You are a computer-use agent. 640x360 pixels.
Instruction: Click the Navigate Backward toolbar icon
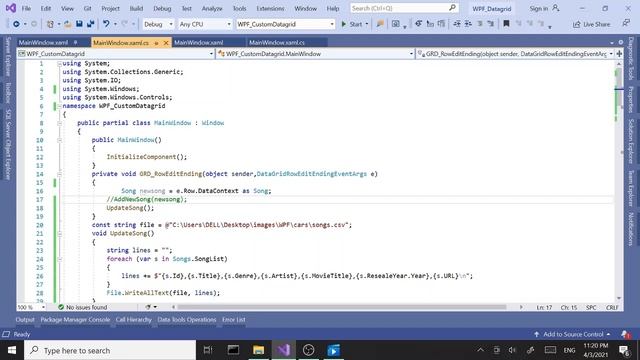click(x=16, y=24)
